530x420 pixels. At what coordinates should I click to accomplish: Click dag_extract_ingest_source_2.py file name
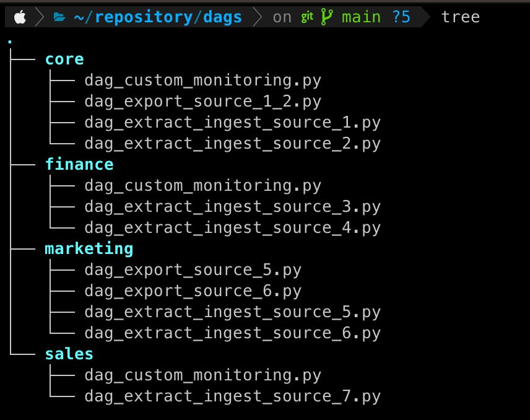[x=233, y=144]
